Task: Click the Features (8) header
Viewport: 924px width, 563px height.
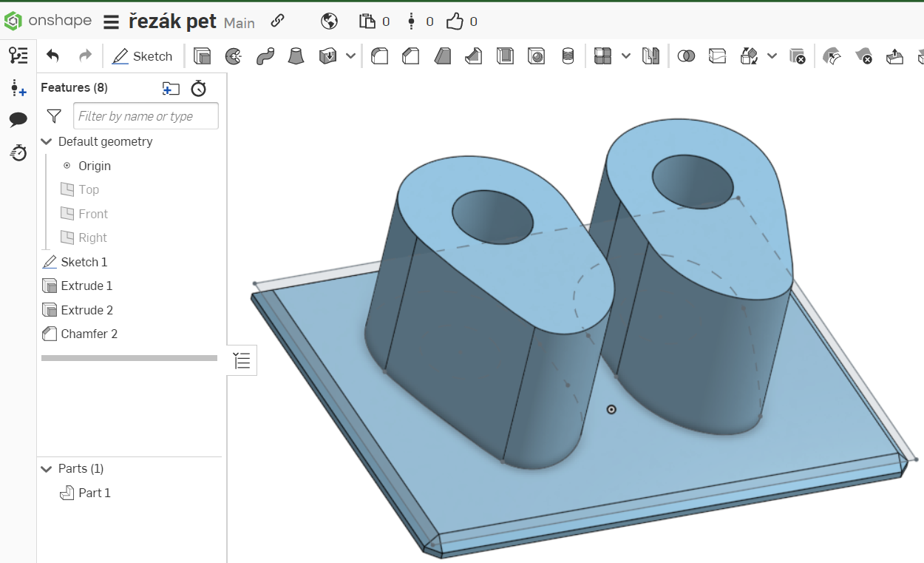Action: point(74,87)
